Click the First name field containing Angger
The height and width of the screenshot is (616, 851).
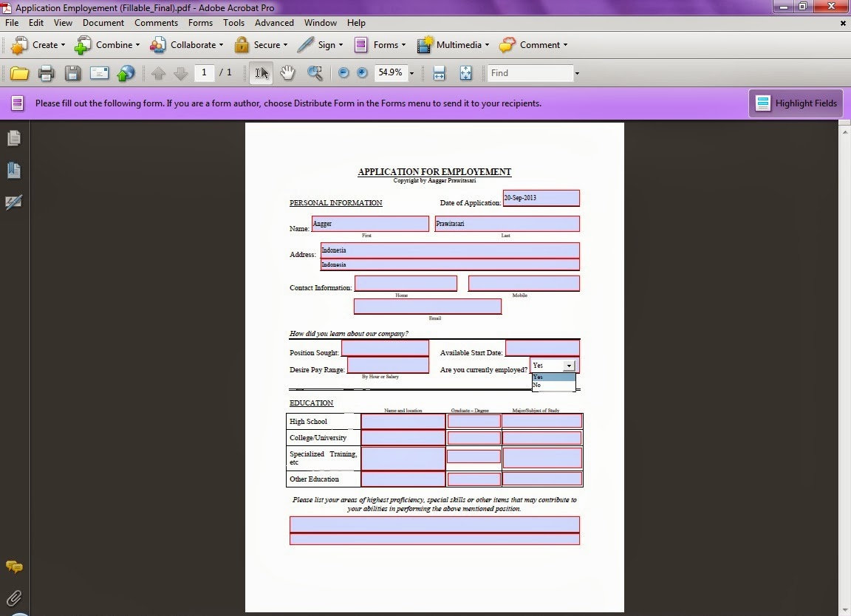click(x=370, y=224)
